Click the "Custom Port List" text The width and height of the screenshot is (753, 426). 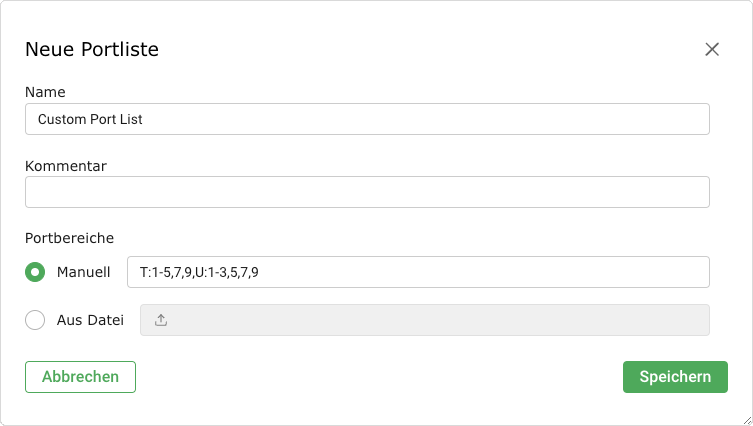pos(91,119)
